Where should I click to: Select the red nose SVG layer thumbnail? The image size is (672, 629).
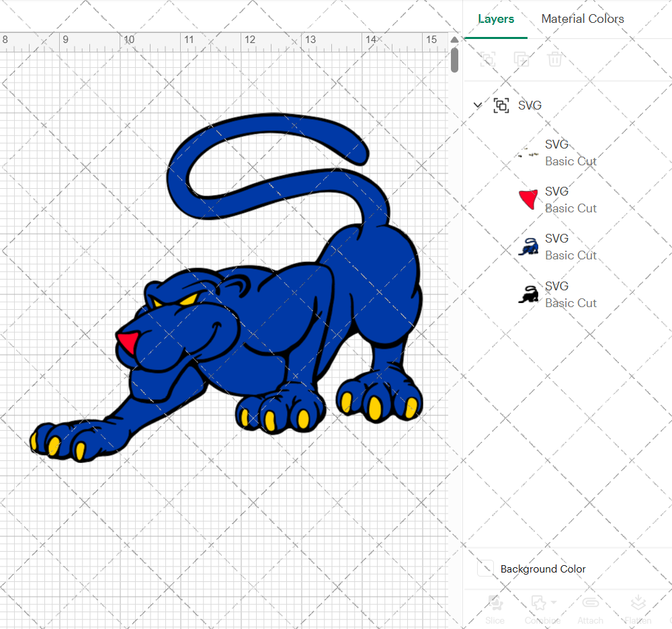coord(528,199)
